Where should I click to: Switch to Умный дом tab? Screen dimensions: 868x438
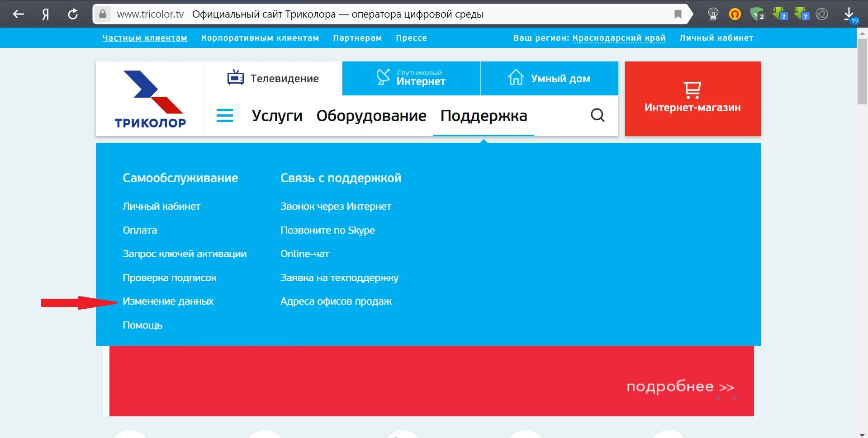click(549, 78)
